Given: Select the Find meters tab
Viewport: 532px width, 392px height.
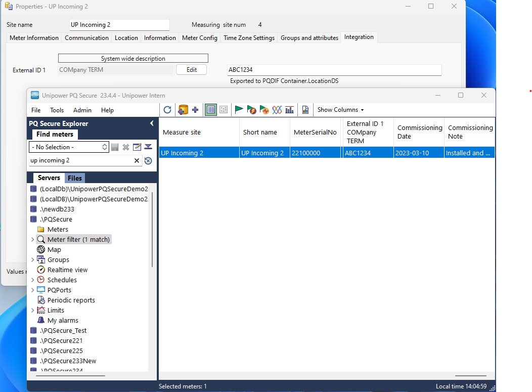Looking at the screenshot, I should tap(55, 135).
